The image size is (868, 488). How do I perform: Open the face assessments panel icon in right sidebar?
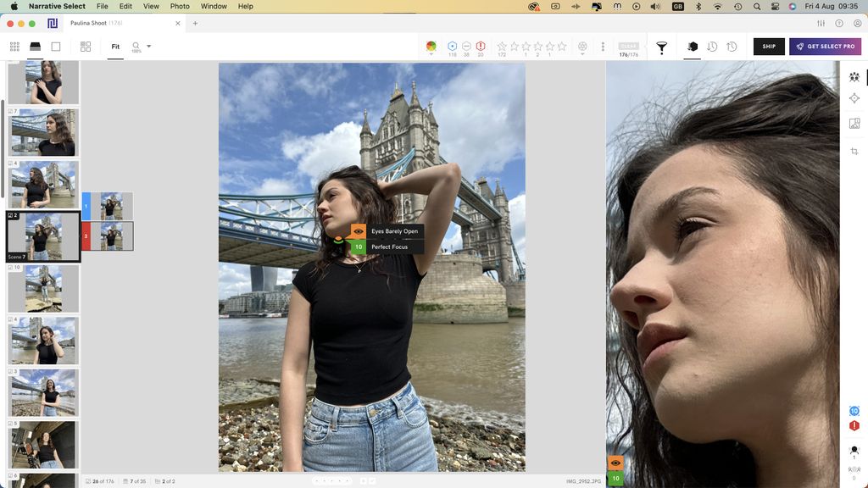point(854,76)
